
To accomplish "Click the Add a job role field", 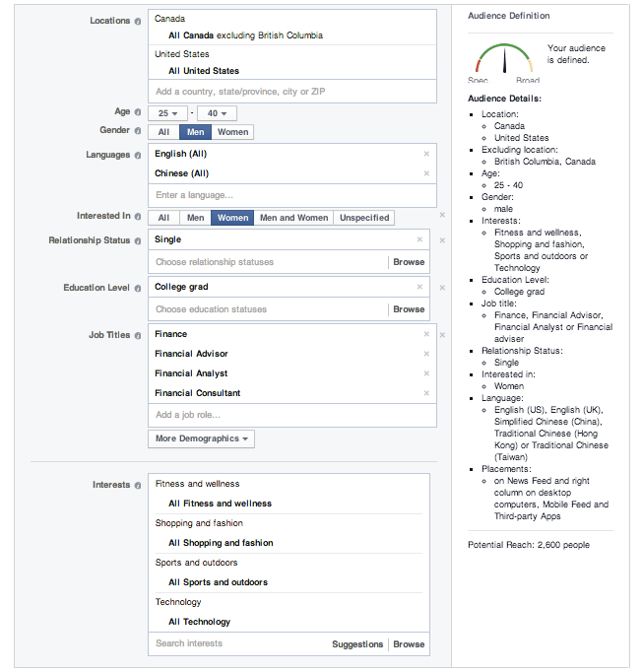I will (292, 415).
